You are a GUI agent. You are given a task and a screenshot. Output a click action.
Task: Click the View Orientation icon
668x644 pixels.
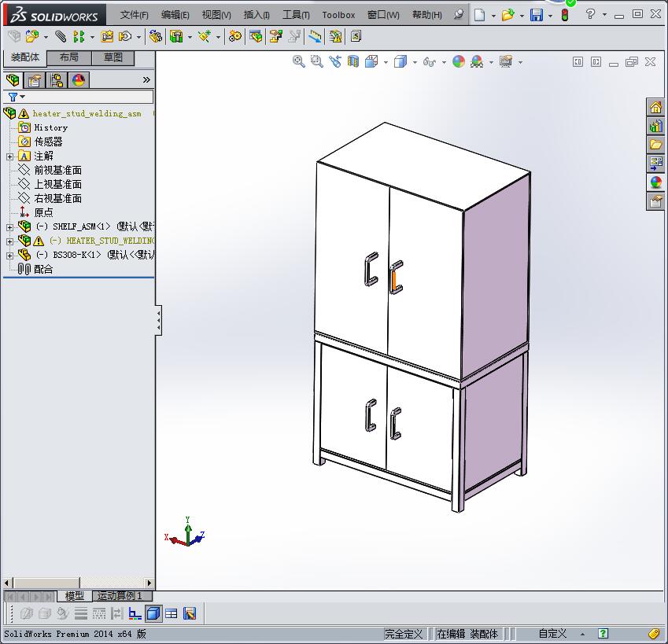[x=371, y=61]
